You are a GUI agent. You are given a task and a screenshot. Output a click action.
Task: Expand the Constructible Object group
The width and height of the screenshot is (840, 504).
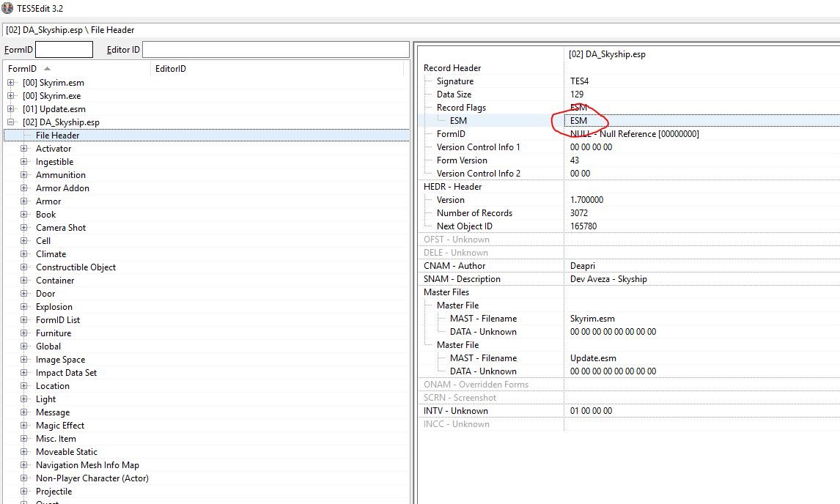[x=23, y=267]
